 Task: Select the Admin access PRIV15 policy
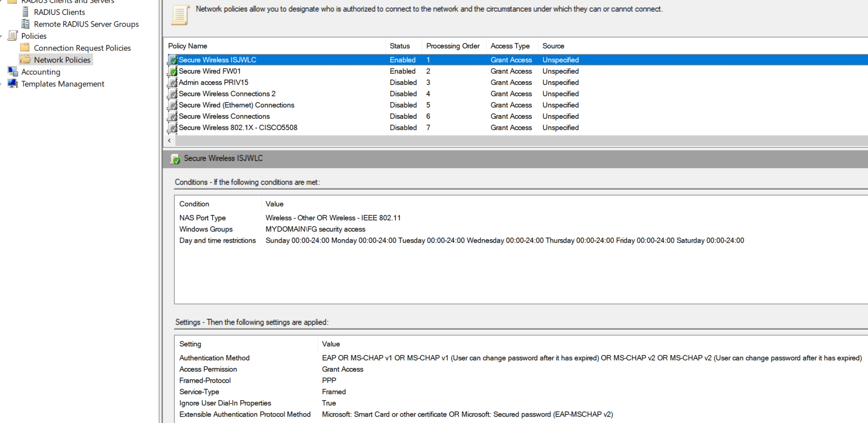click(213, 82)
